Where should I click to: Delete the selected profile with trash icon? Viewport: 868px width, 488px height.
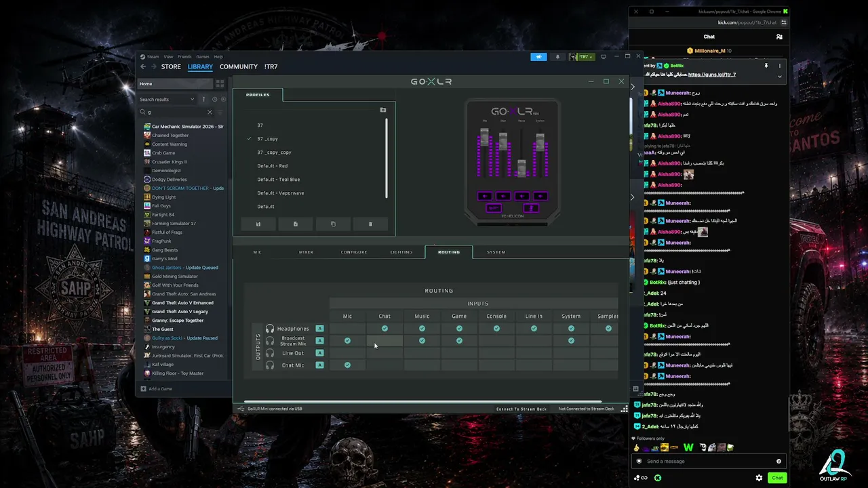(370, 224)
